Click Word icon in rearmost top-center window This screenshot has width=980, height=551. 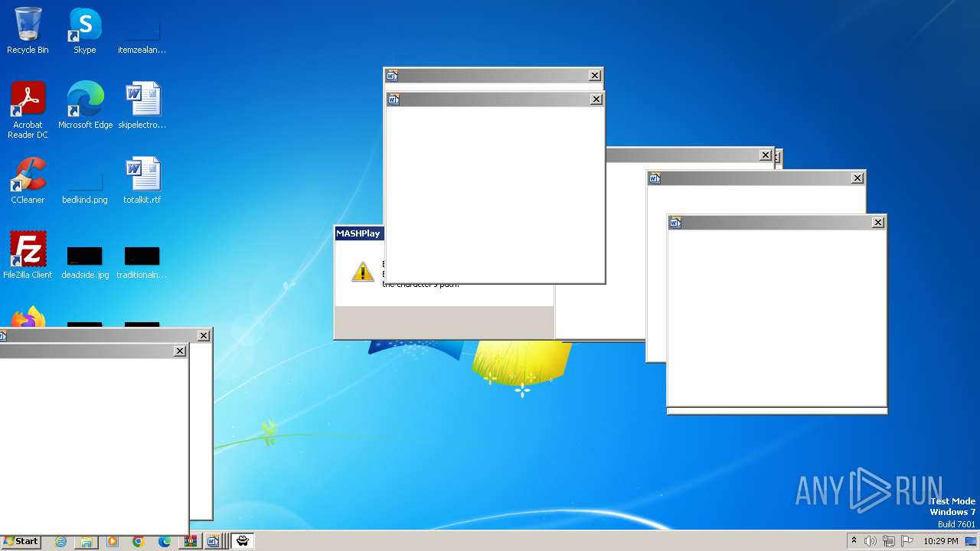point(392,75)
